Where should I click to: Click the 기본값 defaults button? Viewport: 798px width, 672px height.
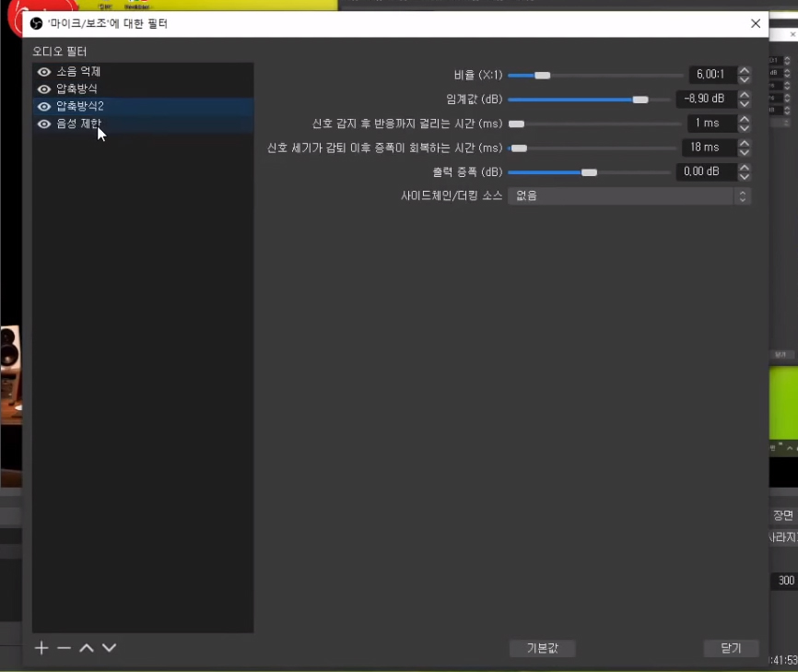pos(543,648)
